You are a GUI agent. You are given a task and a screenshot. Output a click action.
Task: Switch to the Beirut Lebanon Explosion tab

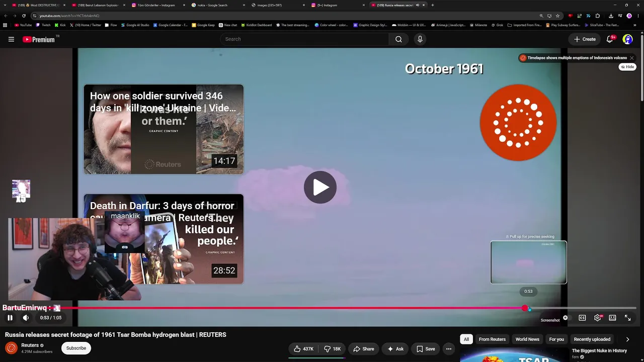(99, 5)
